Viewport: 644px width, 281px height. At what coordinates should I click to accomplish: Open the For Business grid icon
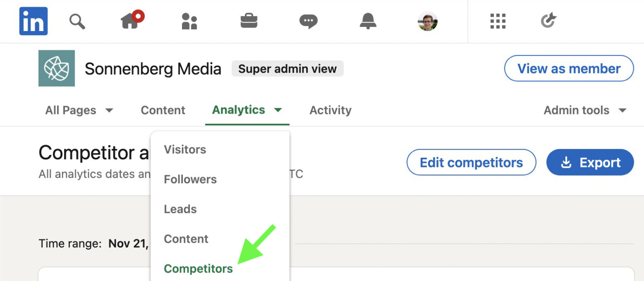[497, 21]
